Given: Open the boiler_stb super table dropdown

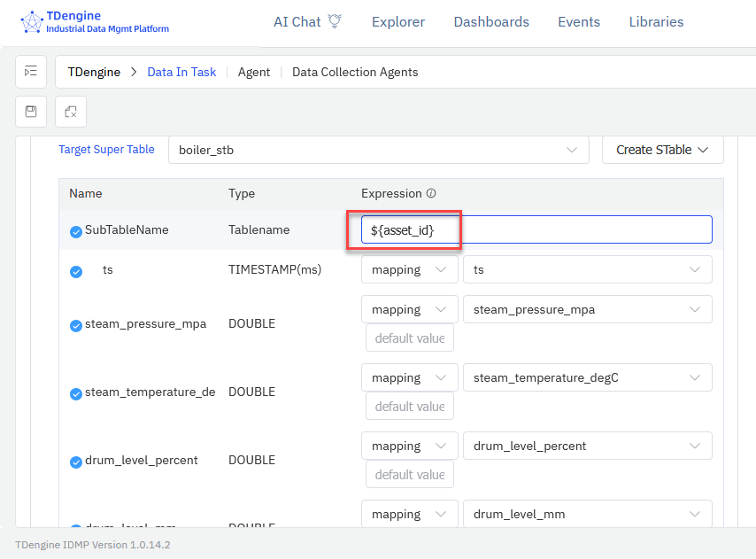Looking at the screenshot, I should 378,150.
